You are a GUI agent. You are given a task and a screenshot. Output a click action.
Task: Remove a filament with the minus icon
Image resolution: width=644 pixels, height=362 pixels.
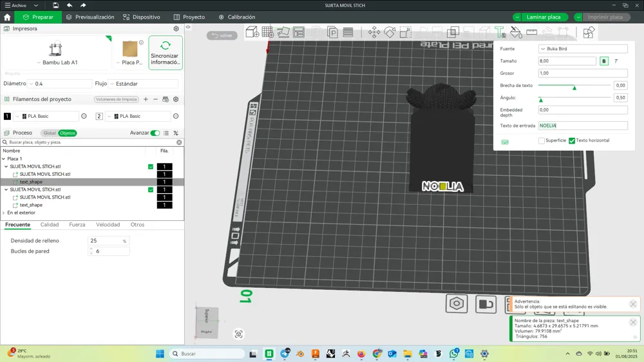pyautogui.click(x=155, y=99)
